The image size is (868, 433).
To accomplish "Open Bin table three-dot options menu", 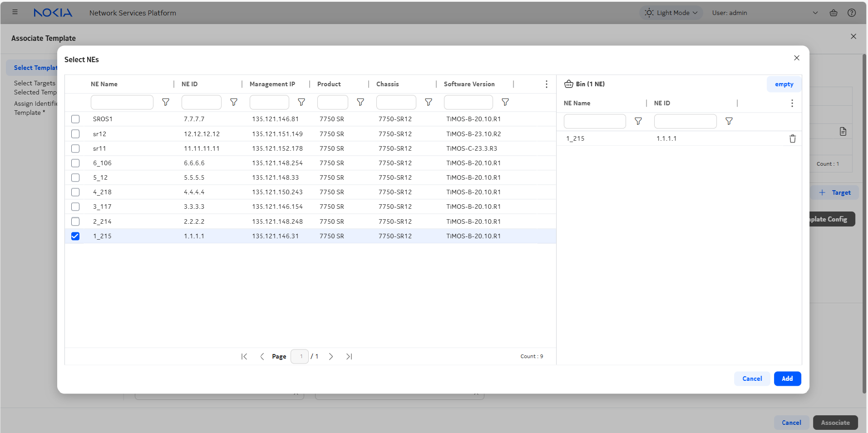I will point(792,103).
